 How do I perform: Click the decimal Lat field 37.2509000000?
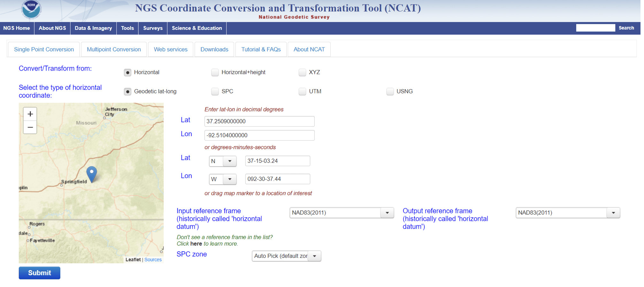[259, 121]
